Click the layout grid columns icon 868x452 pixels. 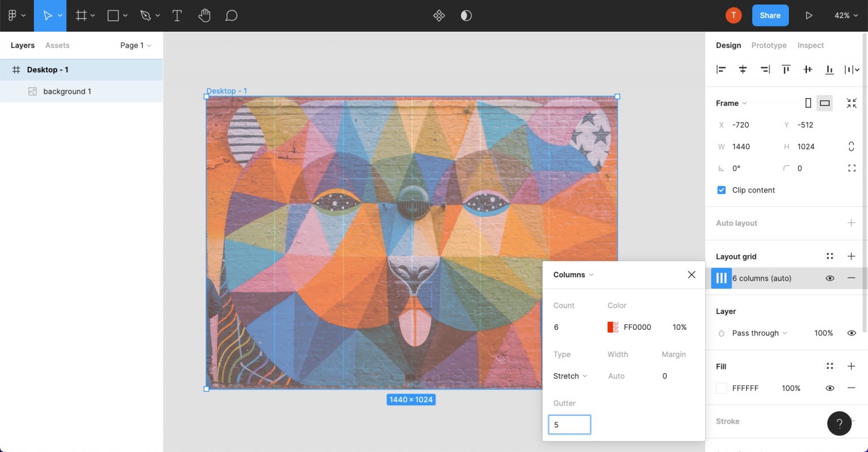point(721,278)
